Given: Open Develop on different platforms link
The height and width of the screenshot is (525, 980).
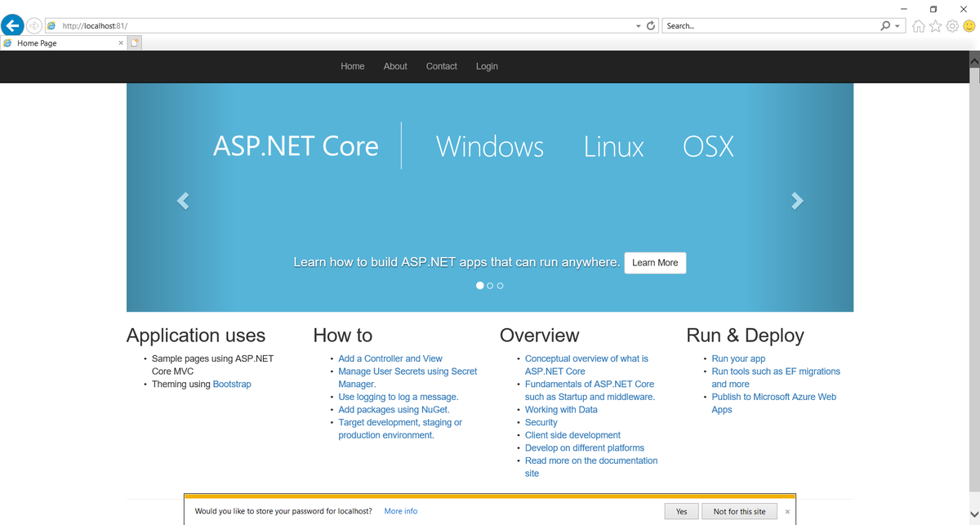Looking at the screenshot, I should click(x=584, y=448).
